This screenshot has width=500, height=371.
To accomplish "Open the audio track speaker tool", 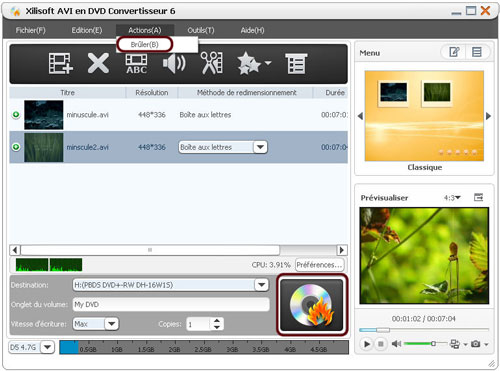I will pyautogui.click(x=174, y=63).
